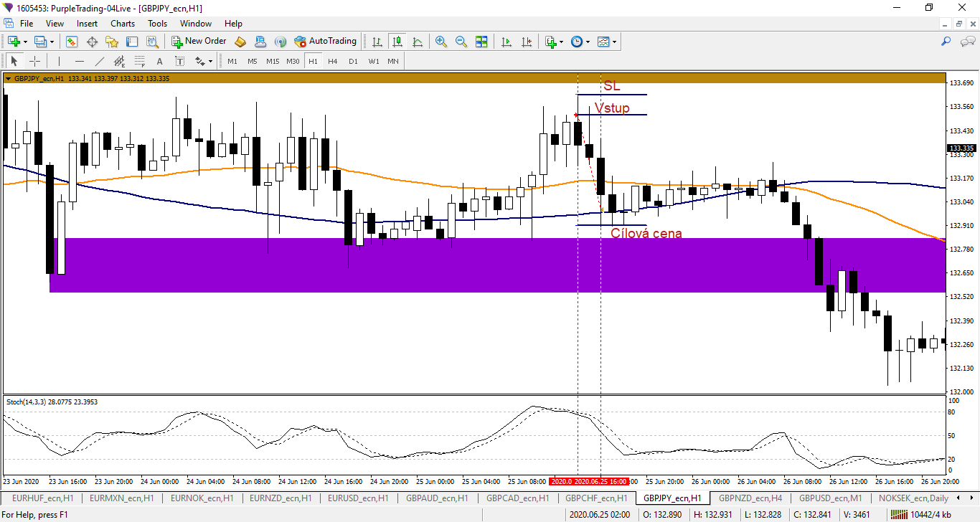Toggle the AutoTrading button
This screenshot has width=980, height=522.
[x=325, y=42]
